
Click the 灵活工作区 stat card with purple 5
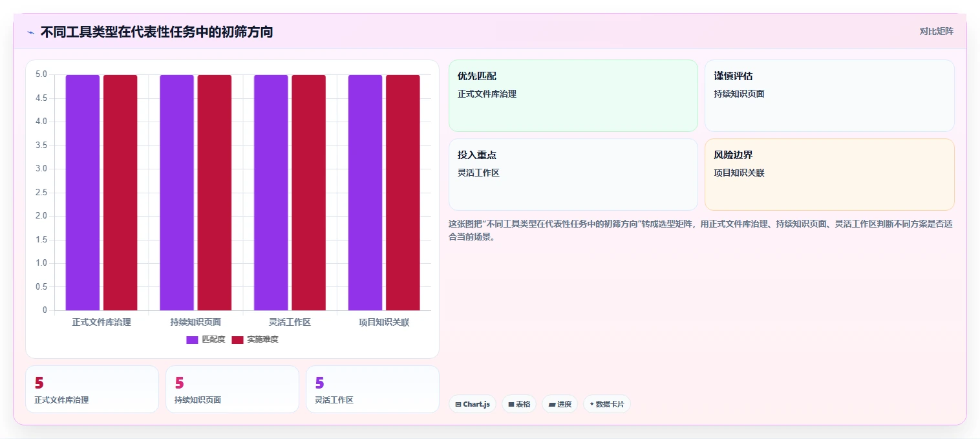tap(372, 389)
